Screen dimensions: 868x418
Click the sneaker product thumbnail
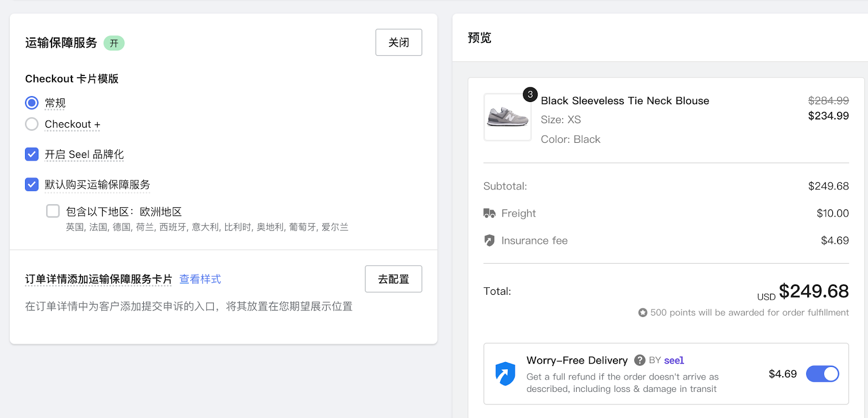point(507,117)
